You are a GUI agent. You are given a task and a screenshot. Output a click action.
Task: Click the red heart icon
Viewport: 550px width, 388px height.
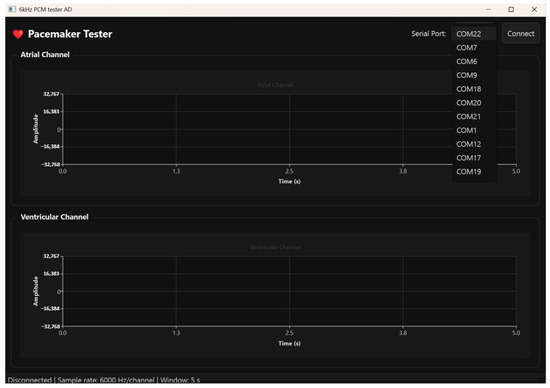[18, 34]
